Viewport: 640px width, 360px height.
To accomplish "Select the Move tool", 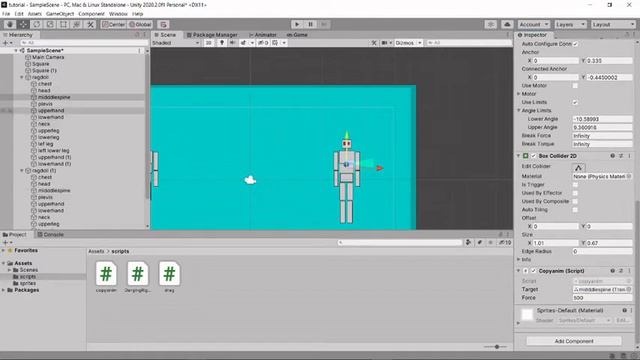I will [23, 24].
